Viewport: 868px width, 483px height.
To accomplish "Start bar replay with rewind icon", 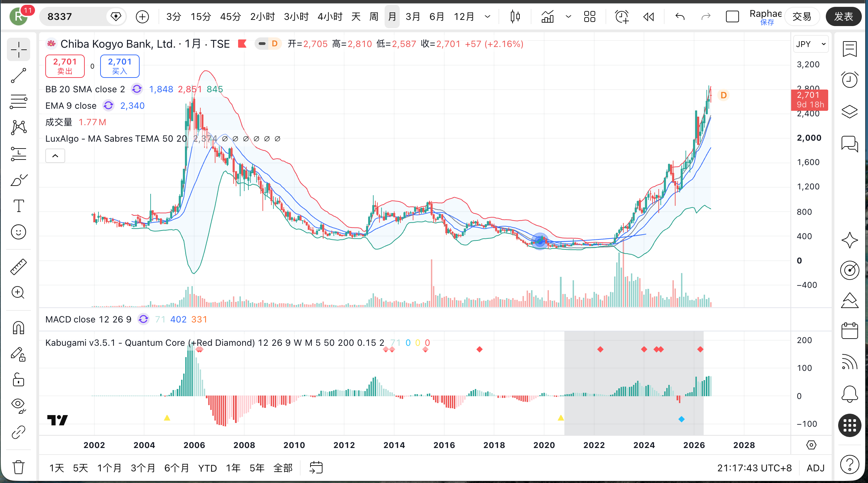I will (x=648, y=16).
